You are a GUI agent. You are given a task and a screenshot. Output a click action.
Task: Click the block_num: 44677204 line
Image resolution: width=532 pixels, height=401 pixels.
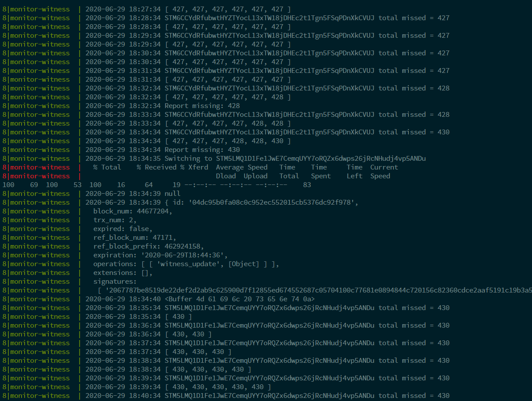pyautogui.click(x=133, y=211)
